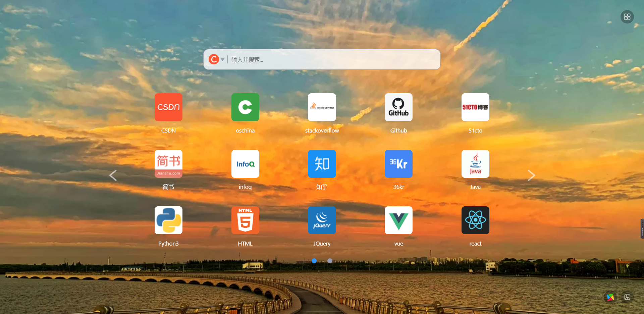
Task: Select the first page indicator dot
Action: click(x=314, y=261)
